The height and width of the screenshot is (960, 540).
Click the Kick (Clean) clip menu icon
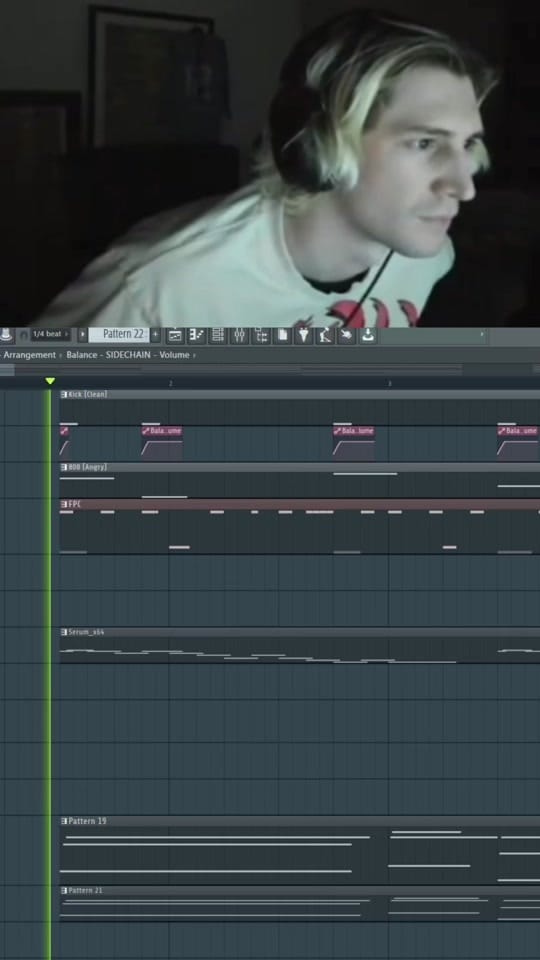coord(64,394)
